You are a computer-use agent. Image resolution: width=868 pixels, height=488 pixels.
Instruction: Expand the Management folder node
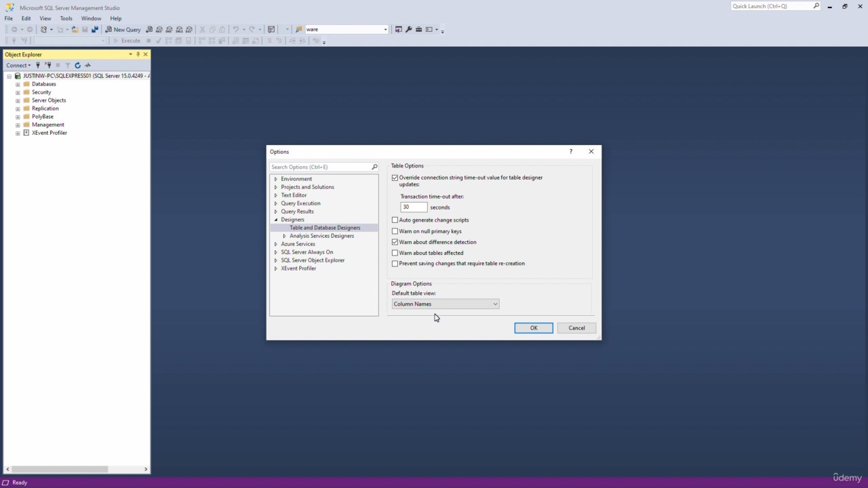[x=18, y=125]
